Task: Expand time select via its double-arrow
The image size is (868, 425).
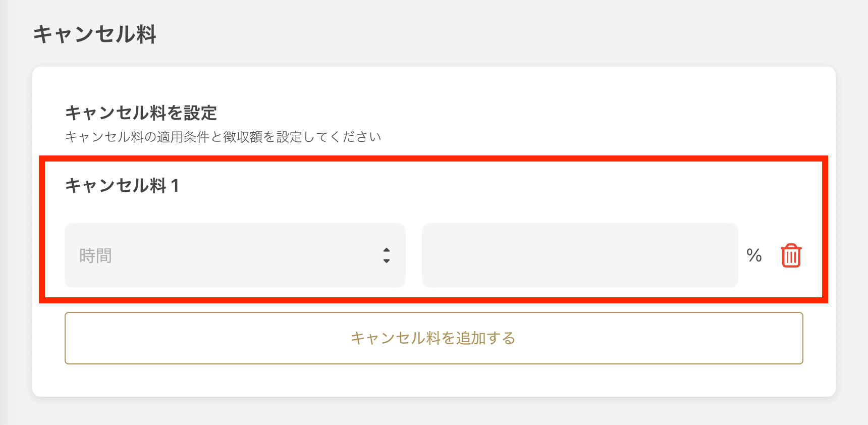Action: (387, 255)
